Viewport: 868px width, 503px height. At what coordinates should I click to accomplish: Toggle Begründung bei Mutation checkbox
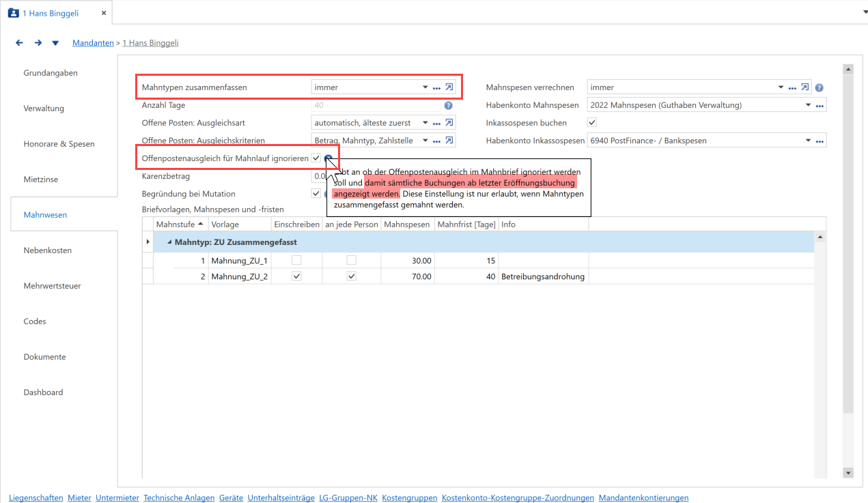316,193
